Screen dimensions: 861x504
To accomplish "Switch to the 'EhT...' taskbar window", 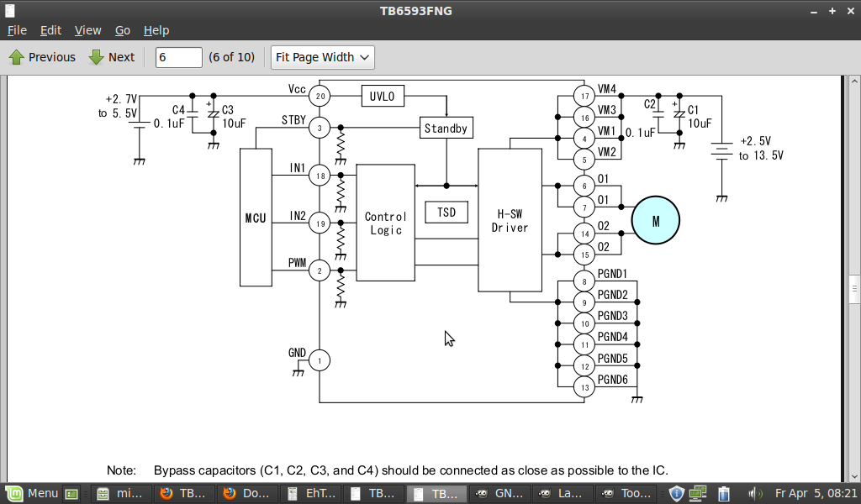I will click(x=311, y=494).
